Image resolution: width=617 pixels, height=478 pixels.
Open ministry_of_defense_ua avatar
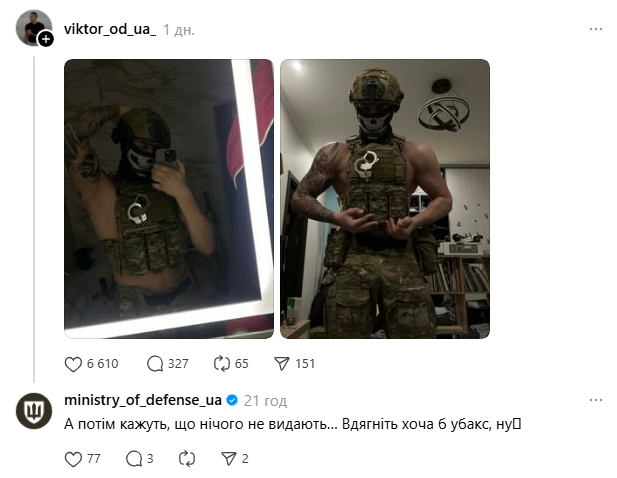coord(34,411)
